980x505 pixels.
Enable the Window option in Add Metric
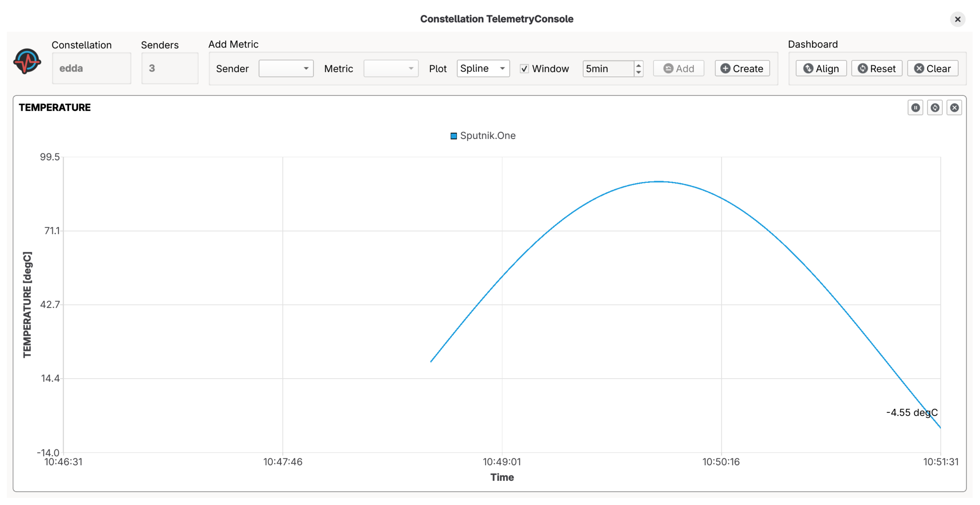525,69
